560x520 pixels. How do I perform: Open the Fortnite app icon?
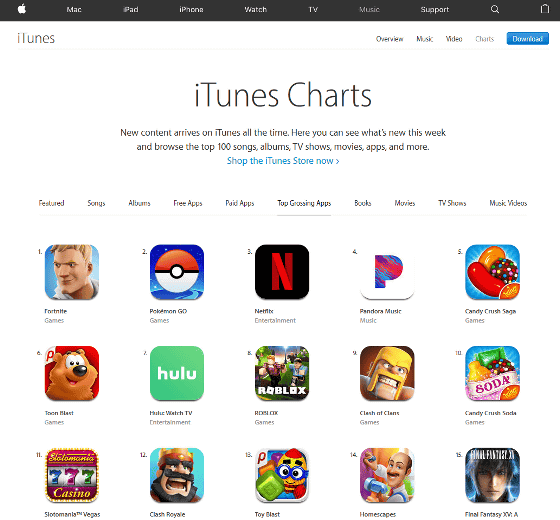(72, 272)
